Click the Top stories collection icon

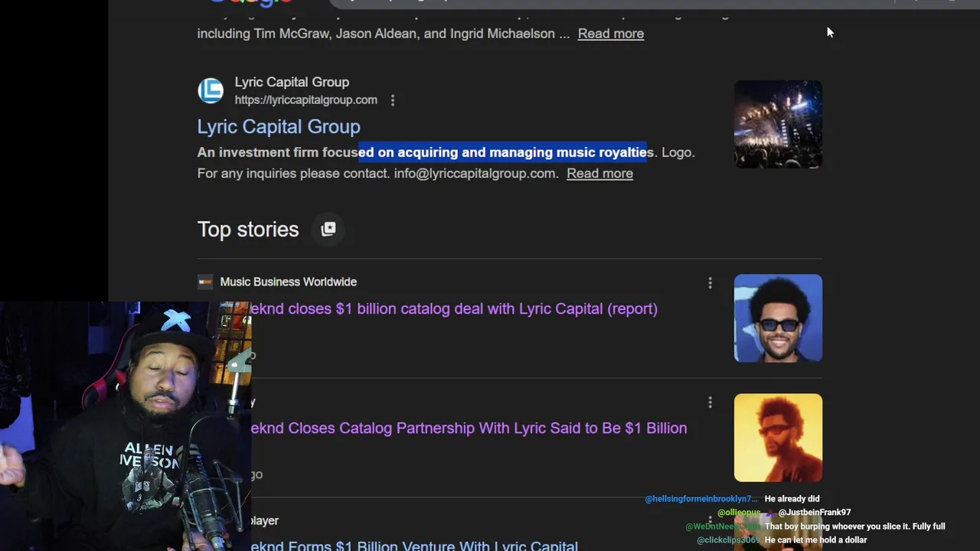(328, 229)
